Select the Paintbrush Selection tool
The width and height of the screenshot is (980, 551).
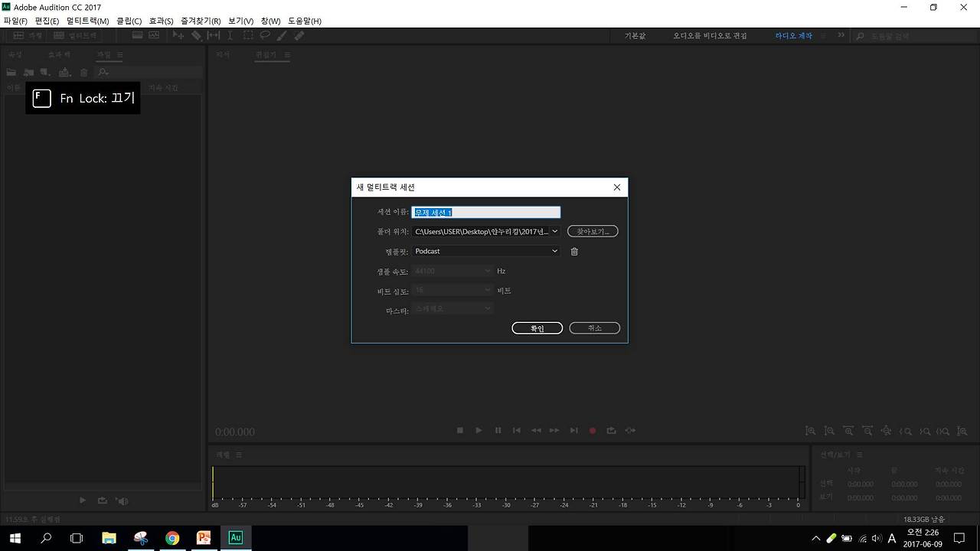pos(282,35)
